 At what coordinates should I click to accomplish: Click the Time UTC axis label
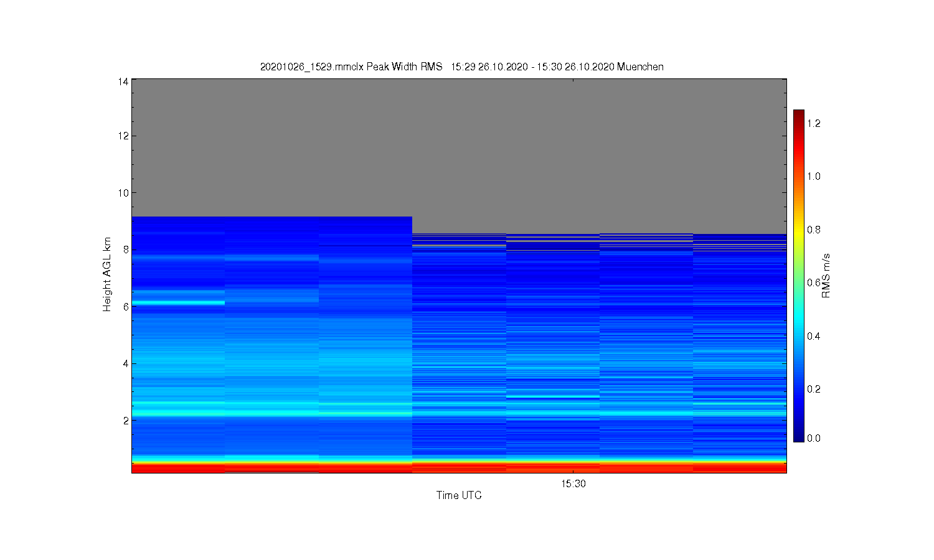point(459,495)
